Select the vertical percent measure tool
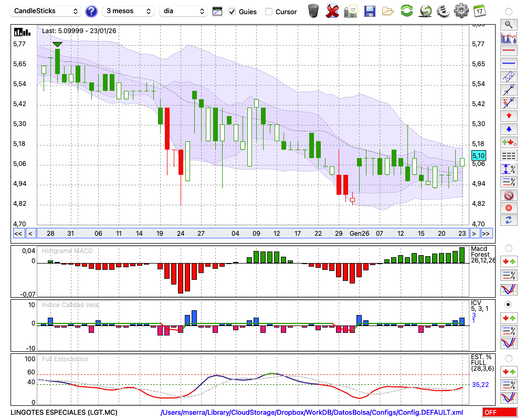Screen dimensions: 525x420 point(509,169)
